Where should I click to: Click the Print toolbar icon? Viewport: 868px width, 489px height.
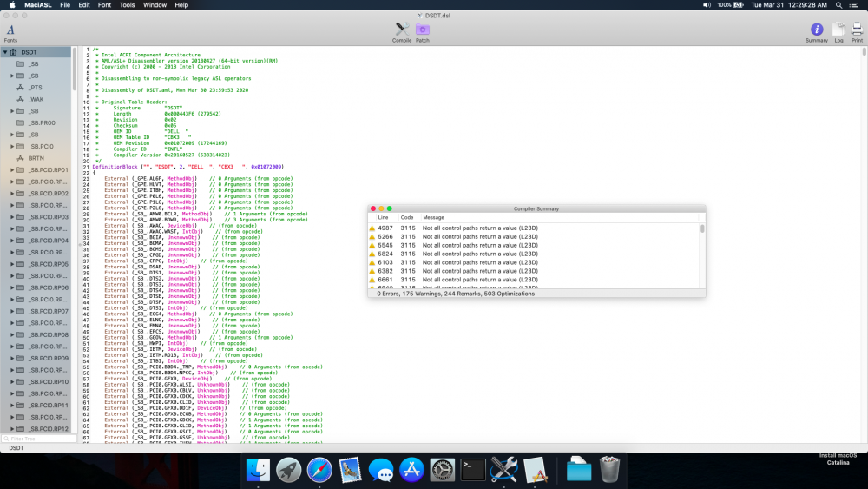click(857, 32)
